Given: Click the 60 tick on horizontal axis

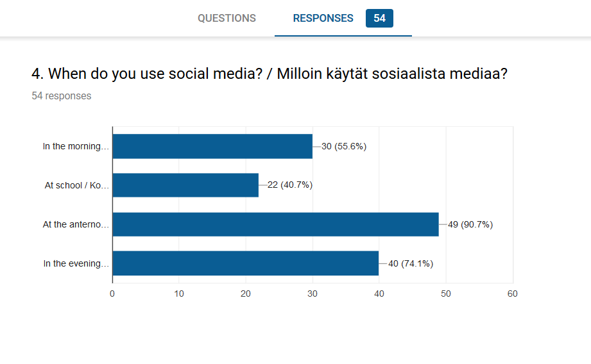Looking at the screenshot, I should pos(512,294).
